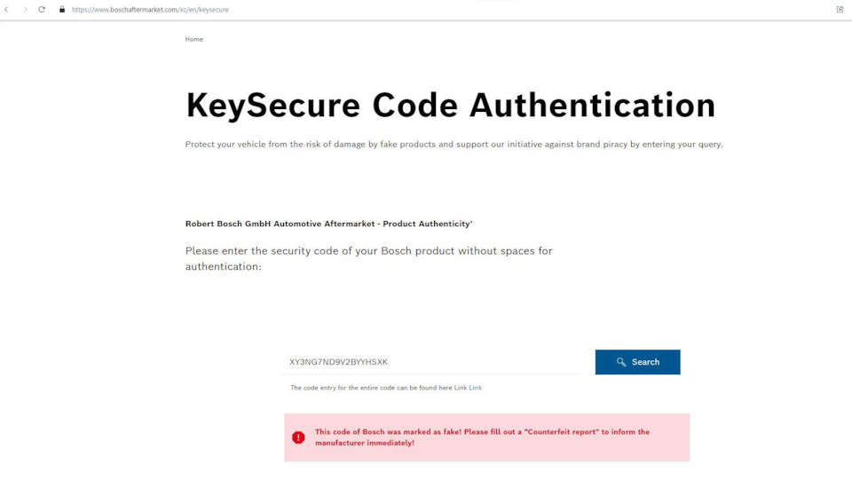This screenshot has width=852, height=504.
Task: Click the padlock site security icon
Action: (62, 10)
